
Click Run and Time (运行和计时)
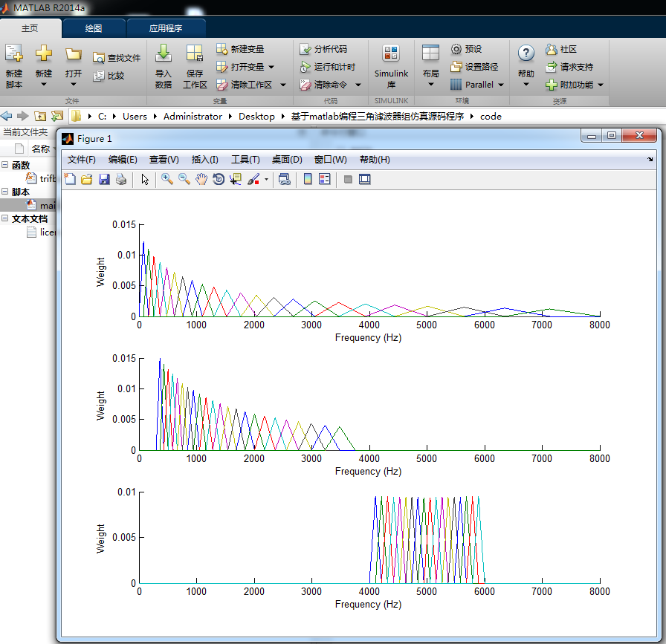(328, 67)
